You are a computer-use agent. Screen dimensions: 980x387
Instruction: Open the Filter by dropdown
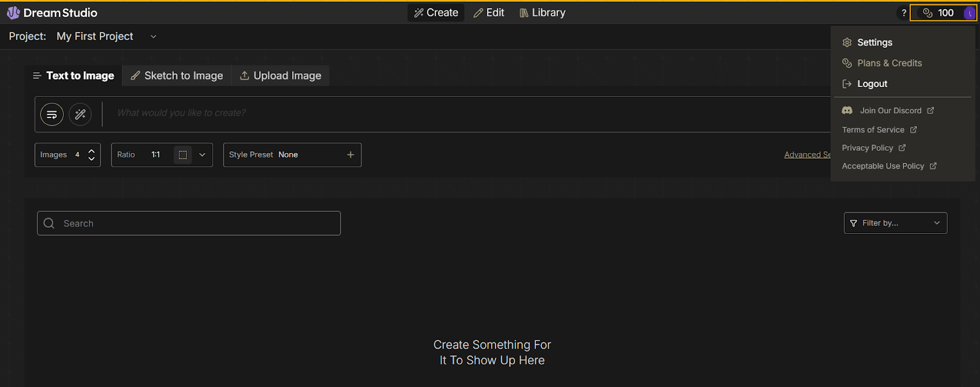pyautogui.click(x=895, y=223)
